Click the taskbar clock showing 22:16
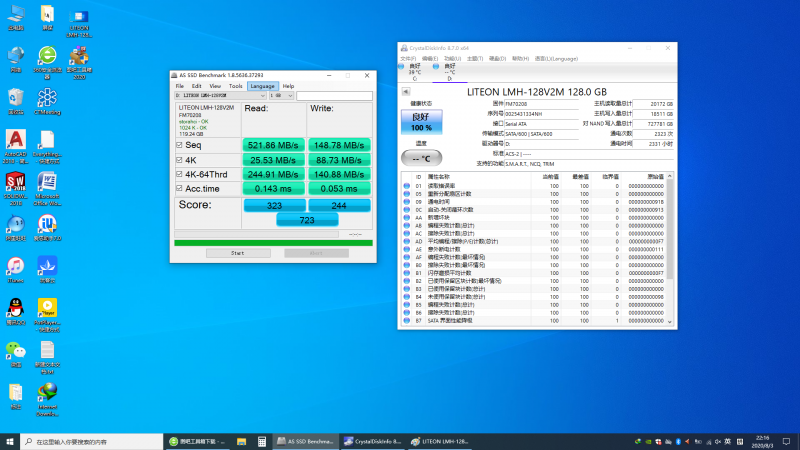 click(762, 441)
